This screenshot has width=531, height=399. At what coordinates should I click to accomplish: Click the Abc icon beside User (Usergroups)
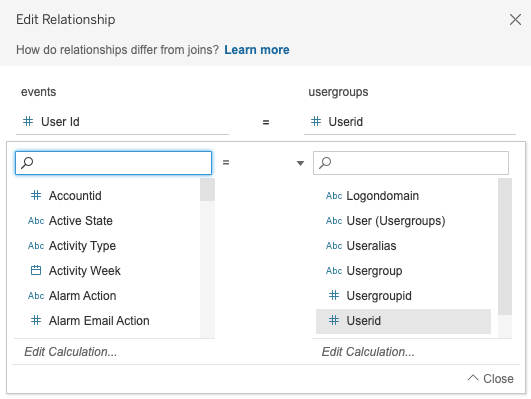click(334, 221)
